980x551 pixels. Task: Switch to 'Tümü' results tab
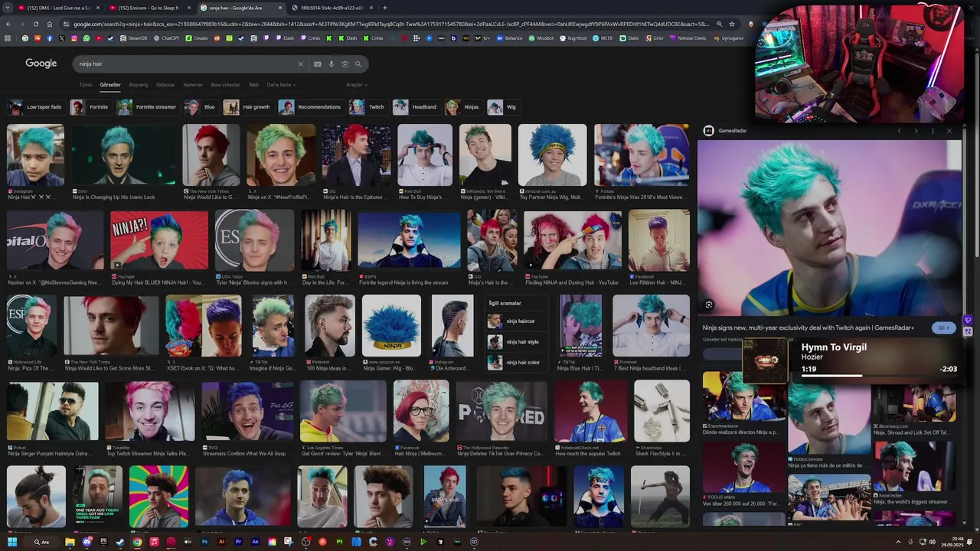pyautogui.click(x=86, y=85)
